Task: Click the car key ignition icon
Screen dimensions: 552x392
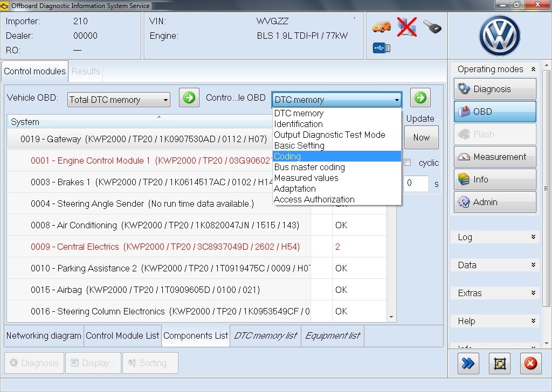Action: 432,27
